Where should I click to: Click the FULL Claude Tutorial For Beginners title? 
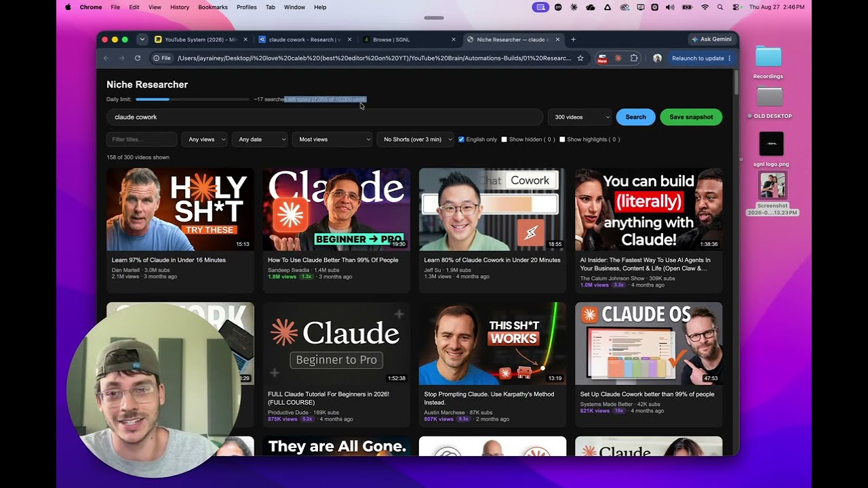[x=328, y=398]
